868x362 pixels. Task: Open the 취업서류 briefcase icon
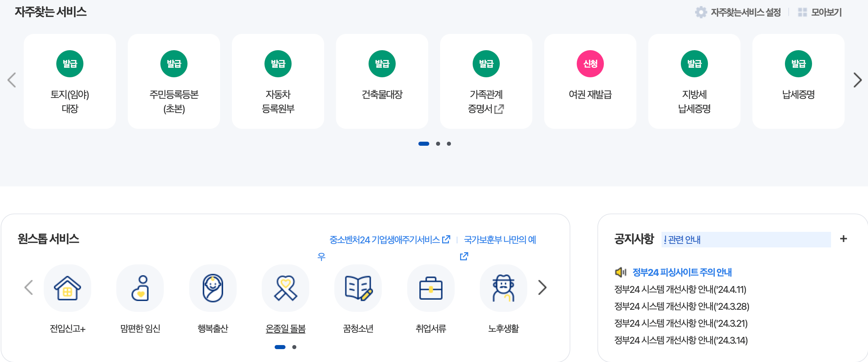430,288
